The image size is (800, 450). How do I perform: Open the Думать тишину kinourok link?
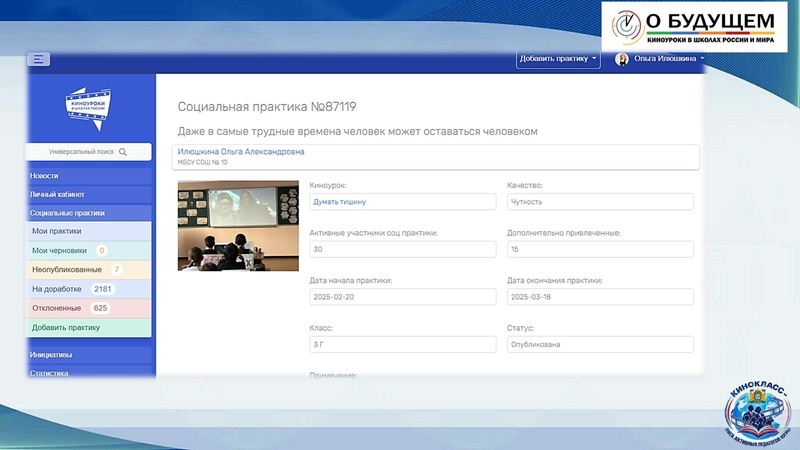click(x=340, y=202)
